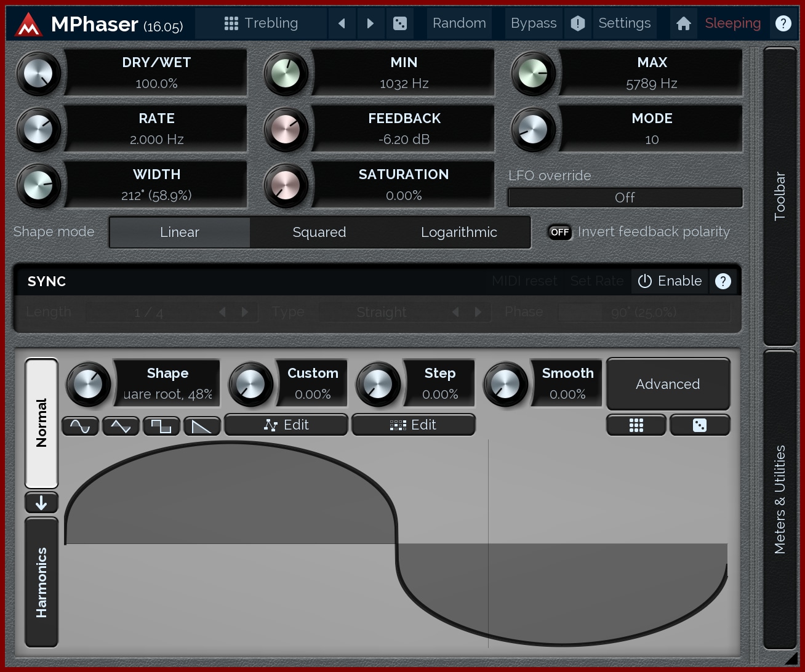The image size is (805, 672).
Task: Toggle the Bypass button
Action: (534, 23)
